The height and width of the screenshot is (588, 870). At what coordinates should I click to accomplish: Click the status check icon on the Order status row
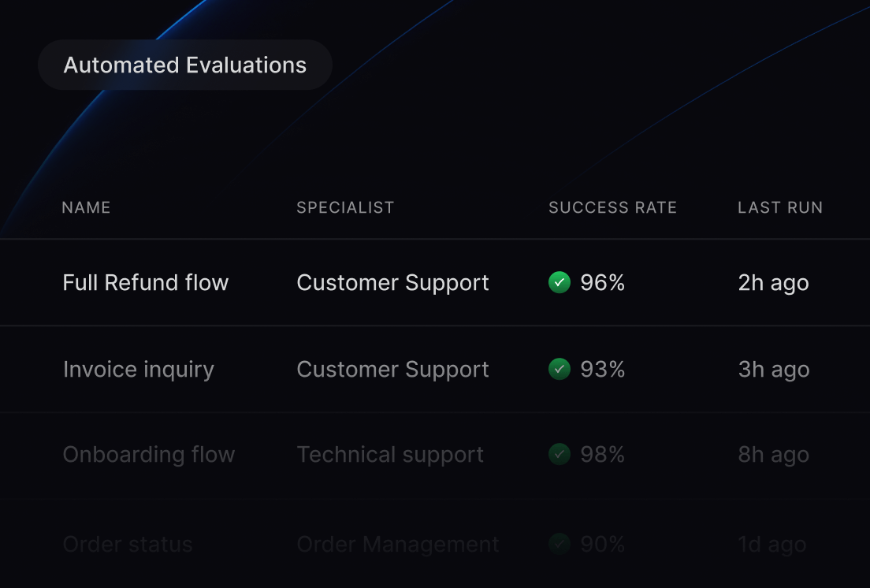click(560, 544)
